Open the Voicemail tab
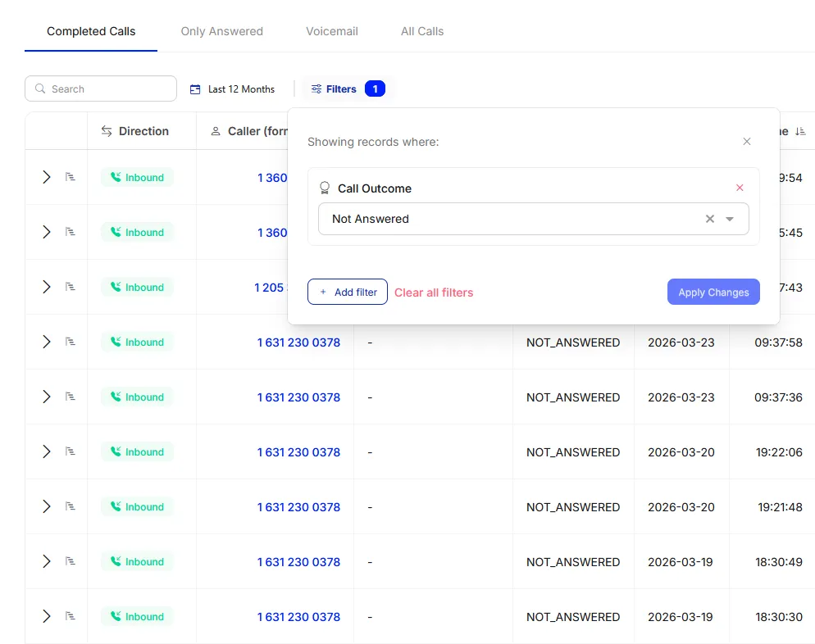Screen dimensions: 815x644 331,31
